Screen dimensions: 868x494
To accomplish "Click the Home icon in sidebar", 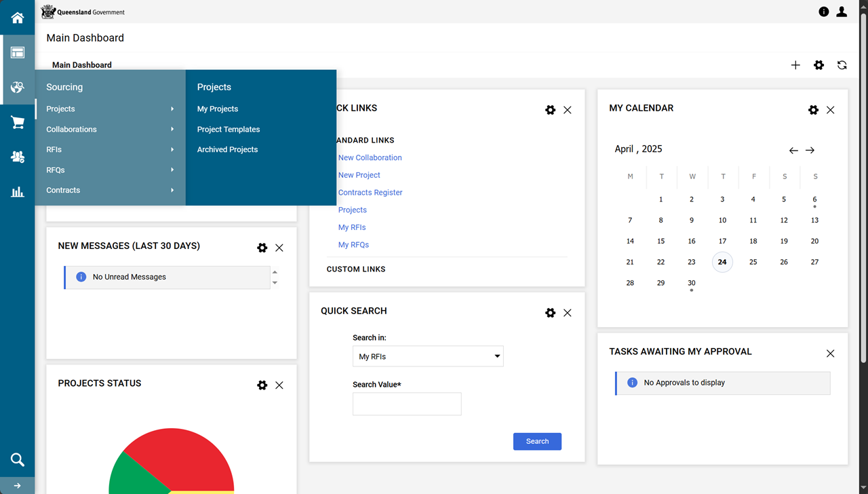I will (17, 18).
